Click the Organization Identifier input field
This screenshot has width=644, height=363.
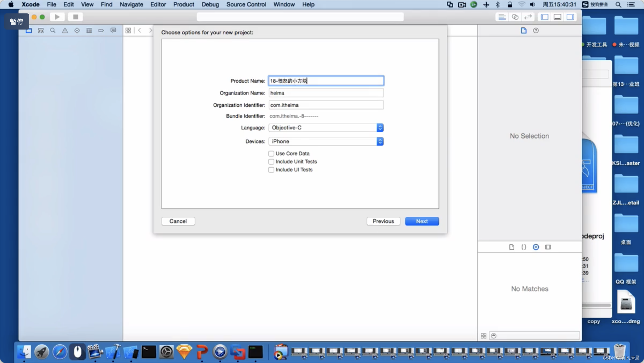tap(326, 105)
